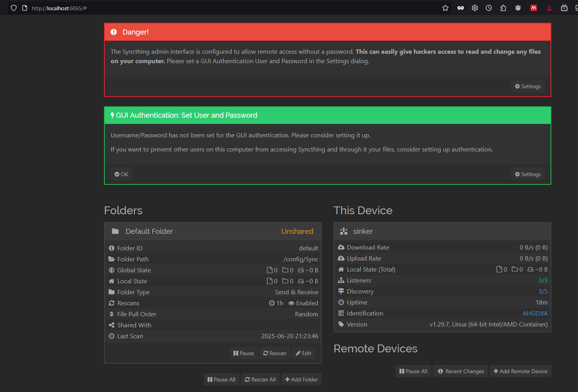Pause the Default Folder
Screen dimensions: 578x392
(x=244, y=353)
